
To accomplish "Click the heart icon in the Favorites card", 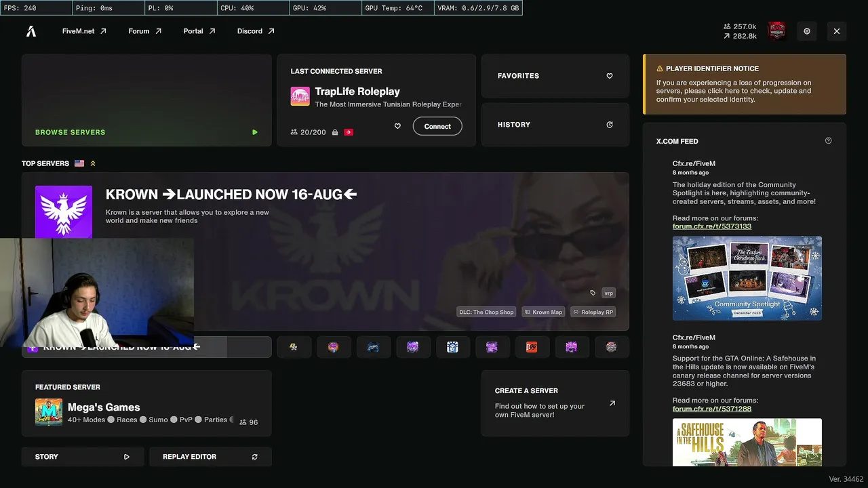I will coord(610,76).
